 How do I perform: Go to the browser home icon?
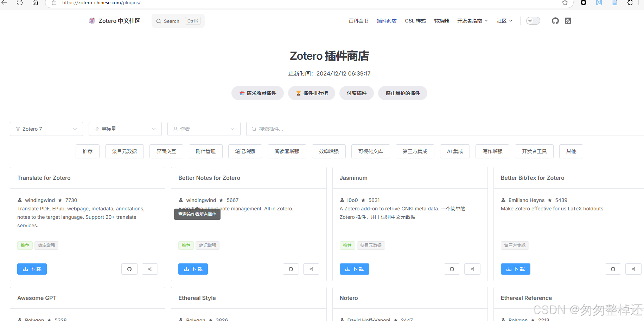point(35,2)
